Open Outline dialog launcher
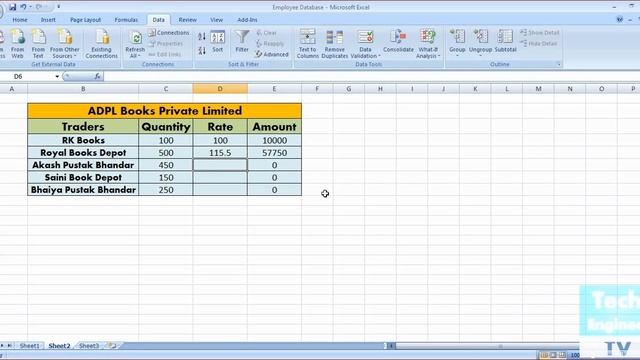This screenshot has height=360, width=640. 559,64
